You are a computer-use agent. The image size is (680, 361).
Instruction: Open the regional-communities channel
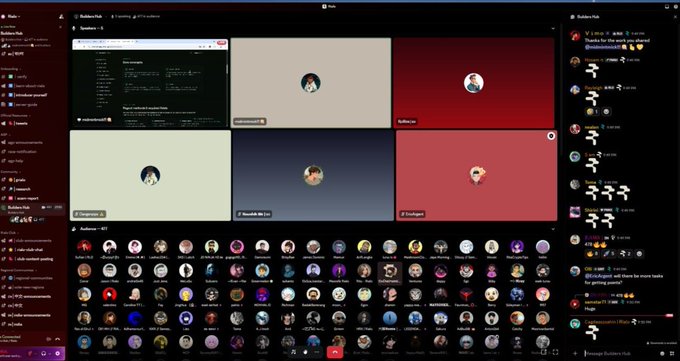pyautogui.click(x=33, y=278)
